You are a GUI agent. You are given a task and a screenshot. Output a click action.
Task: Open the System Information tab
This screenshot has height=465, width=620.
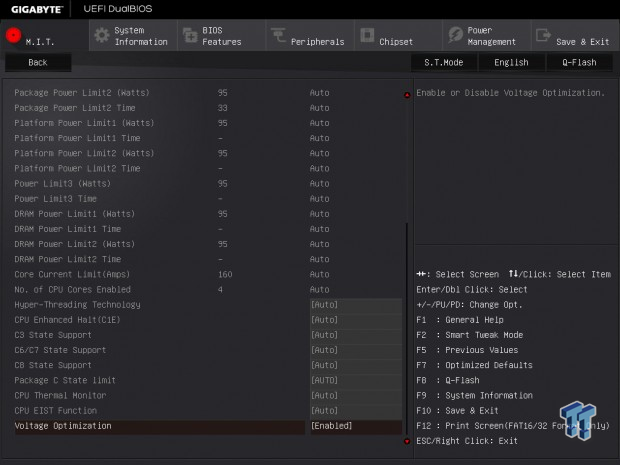[133, 36]
